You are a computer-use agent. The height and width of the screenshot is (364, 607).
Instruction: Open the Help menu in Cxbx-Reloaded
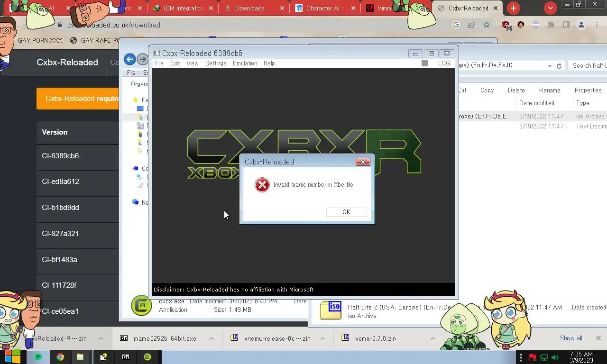pyautogui.click(x=269, y=64)
